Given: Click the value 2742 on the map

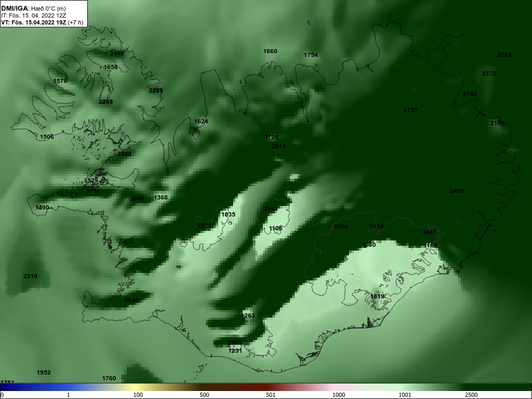Looking at the screenshot, I should pos(470,94).
